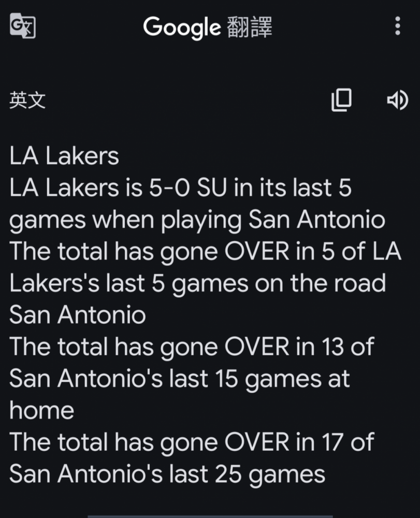Copy the translated text

pos(341,100)
